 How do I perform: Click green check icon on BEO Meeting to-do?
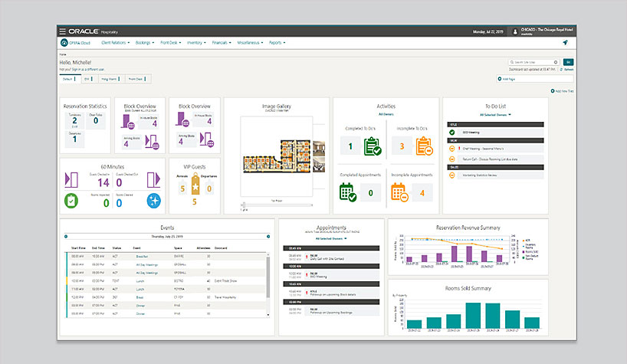(x=452, y=133)
